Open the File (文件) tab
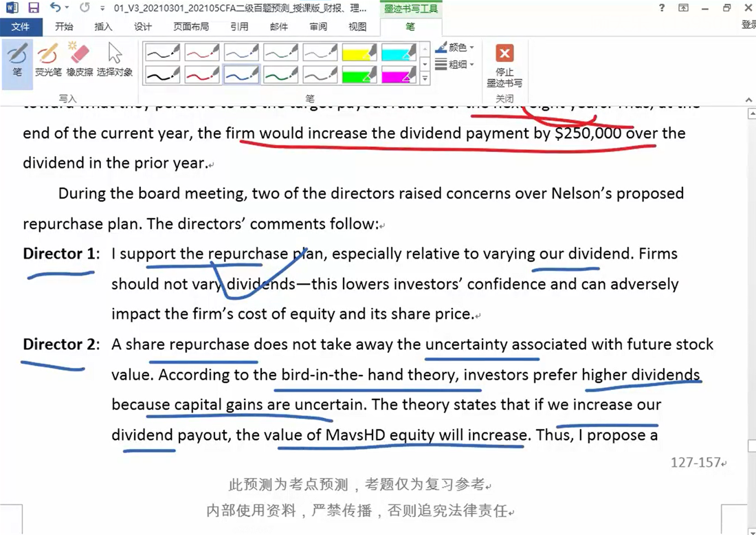756x535 pixels. point(21,27)
